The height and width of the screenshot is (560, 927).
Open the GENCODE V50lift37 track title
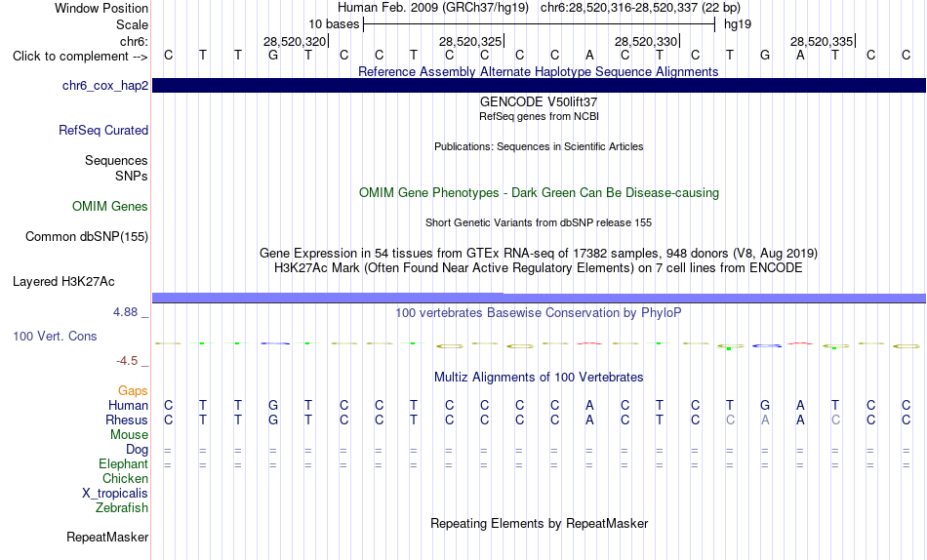tap(539, 101)
